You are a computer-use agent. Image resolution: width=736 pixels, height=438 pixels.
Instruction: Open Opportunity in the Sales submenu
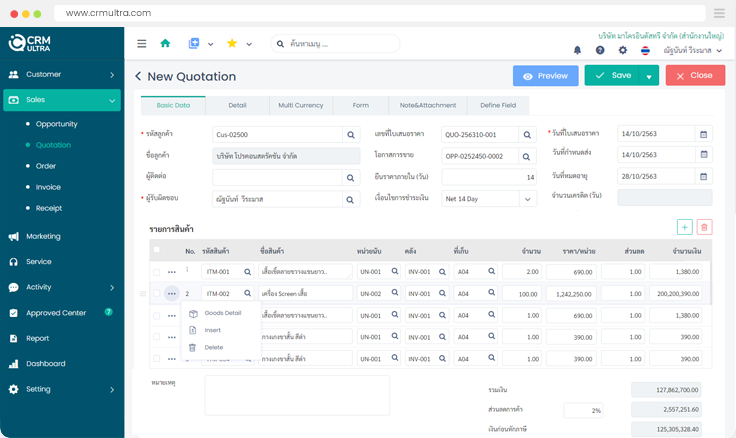57,124
